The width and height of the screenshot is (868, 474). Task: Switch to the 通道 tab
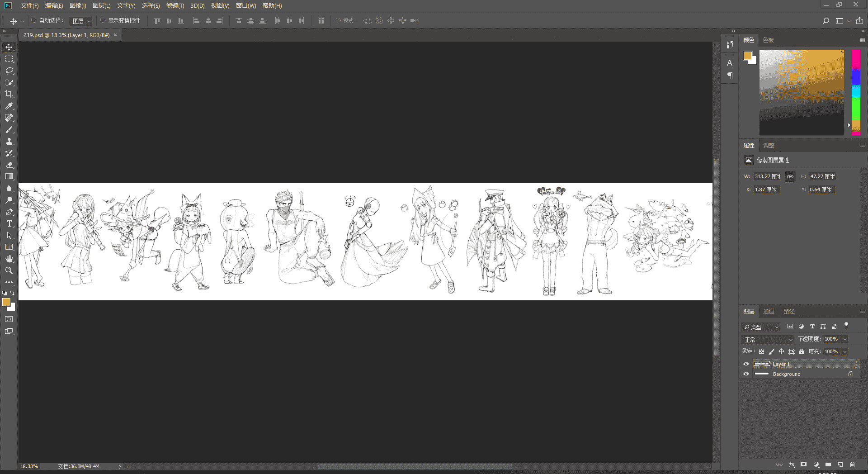click(x=769, y=311)
